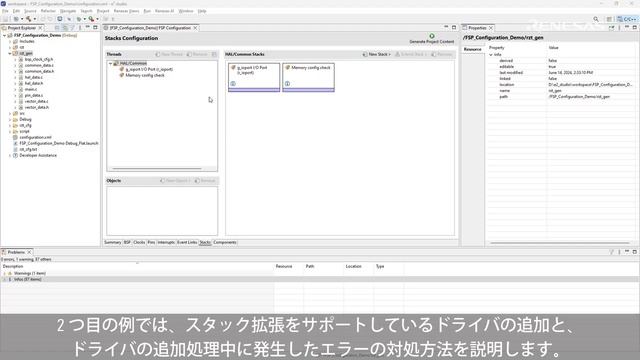This screenshot has width=640, height=360.
Task: Switch to the Components tab
Action: (x=225, y=242)
